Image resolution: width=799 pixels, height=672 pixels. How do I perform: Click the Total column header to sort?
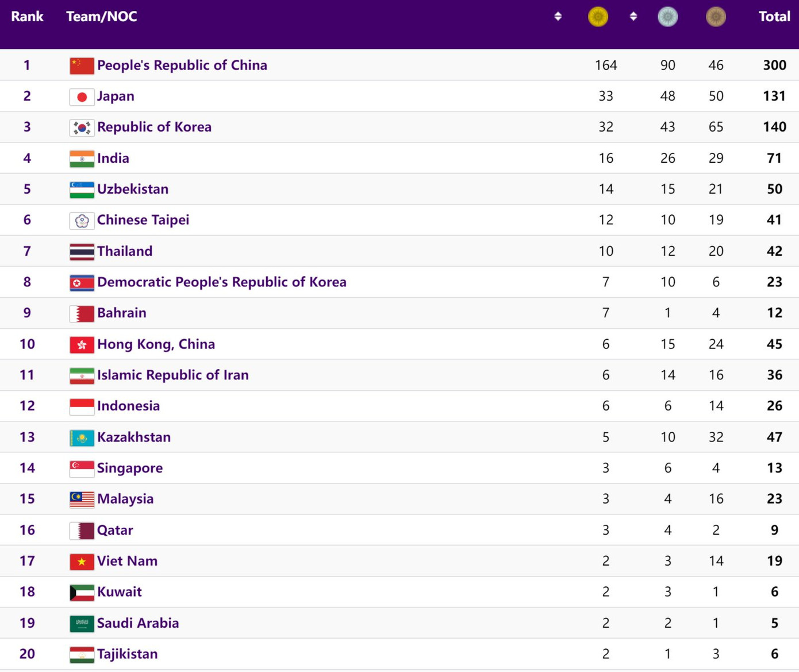pos(774,17)
